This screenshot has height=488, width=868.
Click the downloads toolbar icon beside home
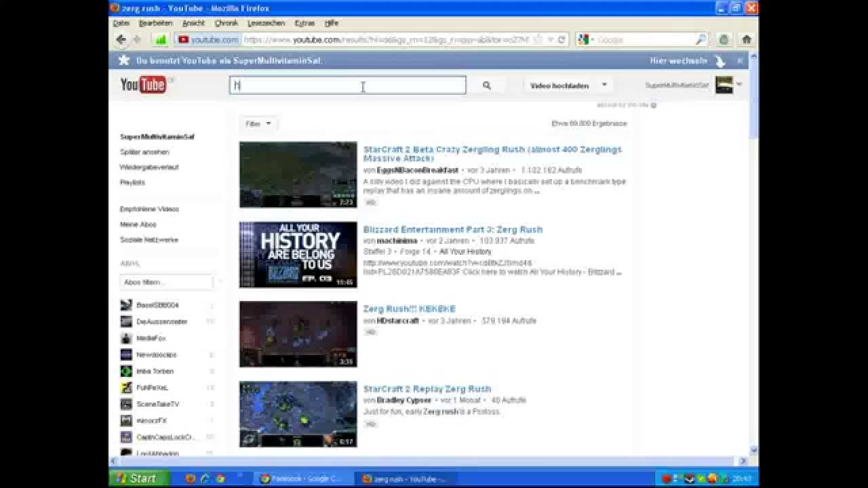724,39
